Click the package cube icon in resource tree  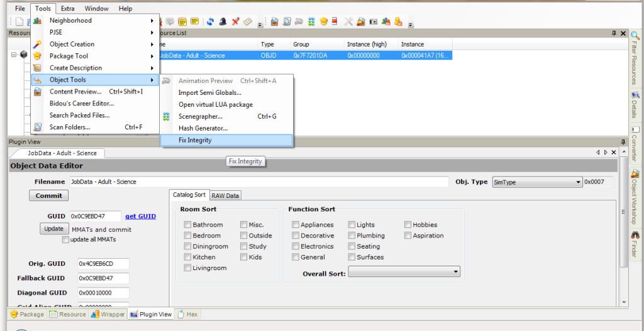pos(24,55)
